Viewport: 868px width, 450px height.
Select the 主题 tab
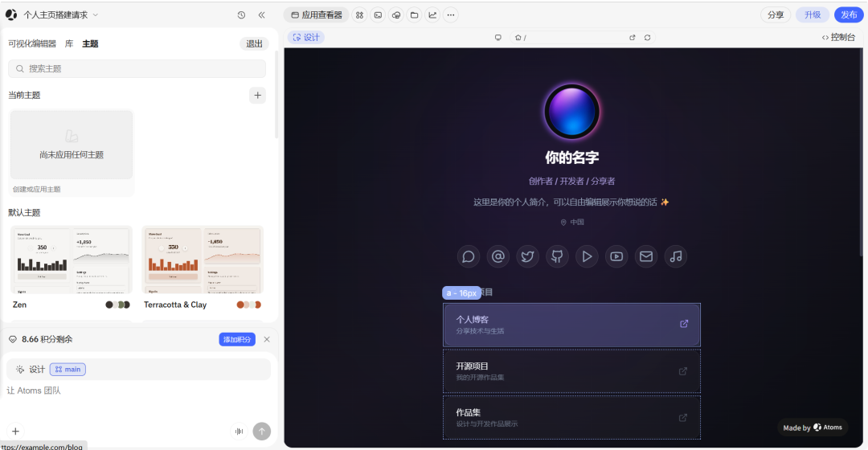click(x=90, y=43)
